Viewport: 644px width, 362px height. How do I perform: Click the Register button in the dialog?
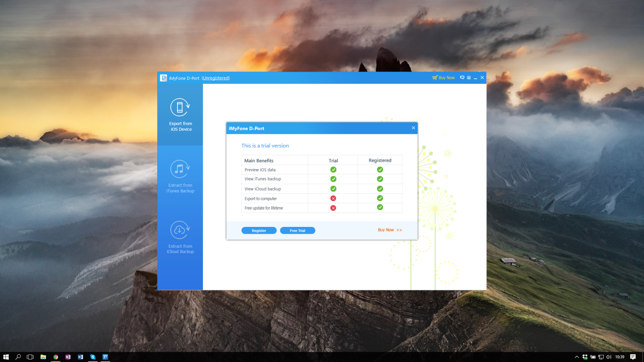(259, 230)
